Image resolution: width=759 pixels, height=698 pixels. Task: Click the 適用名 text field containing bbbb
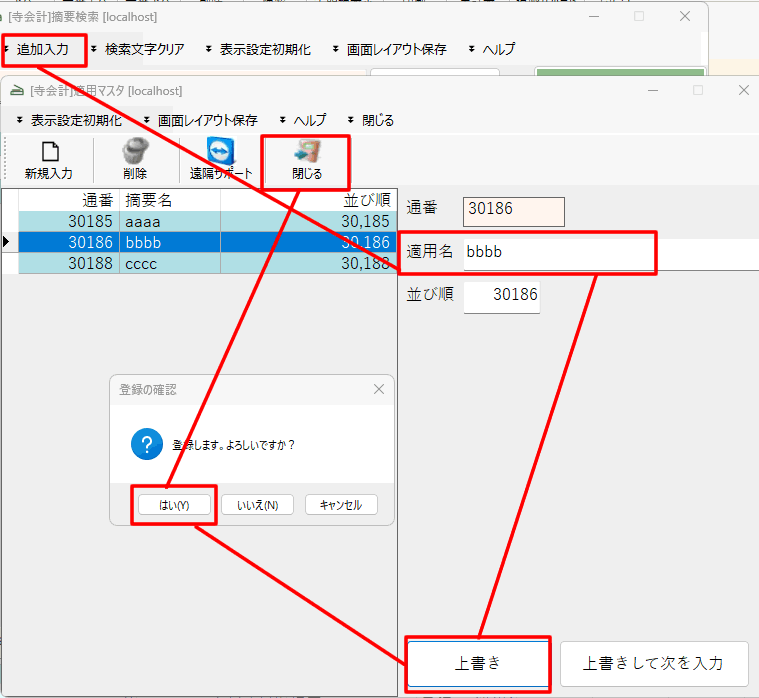[x=555, y=252]
